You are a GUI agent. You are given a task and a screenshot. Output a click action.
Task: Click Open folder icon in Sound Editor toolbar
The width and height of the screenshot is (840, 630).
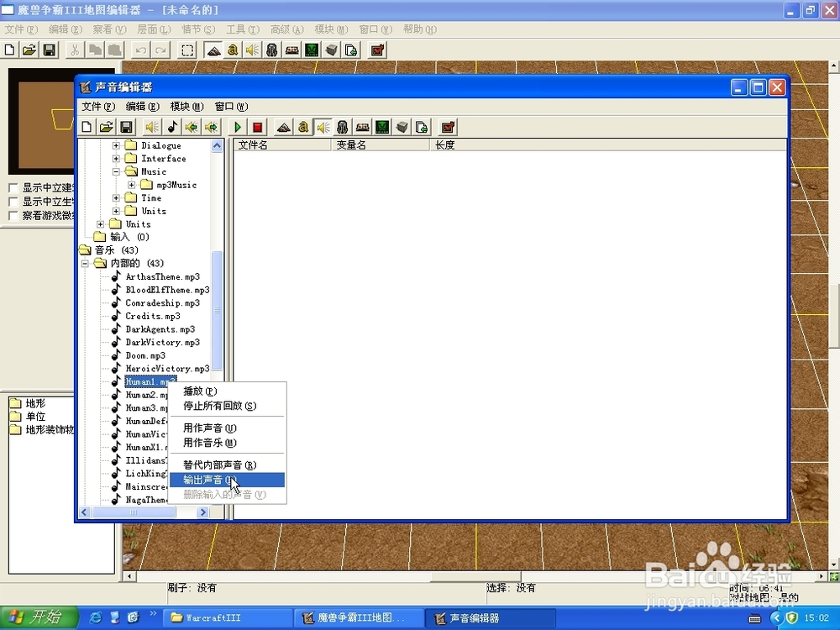tap(106, 127)
